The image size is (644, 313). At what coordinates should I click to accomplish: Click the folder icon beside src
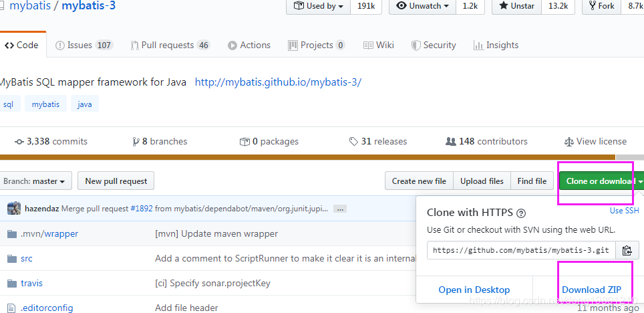12,259
